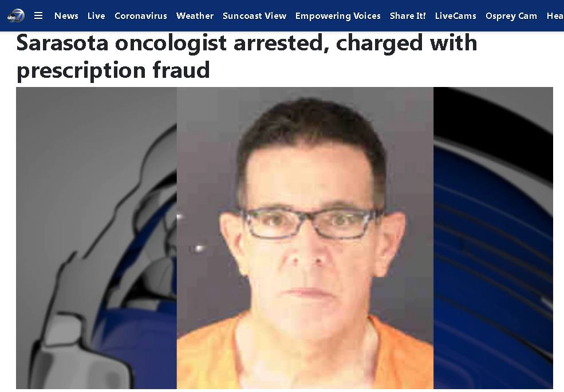564x392 pixels.
Task: Open the Empowering Voices page
Action: [338, 16]
